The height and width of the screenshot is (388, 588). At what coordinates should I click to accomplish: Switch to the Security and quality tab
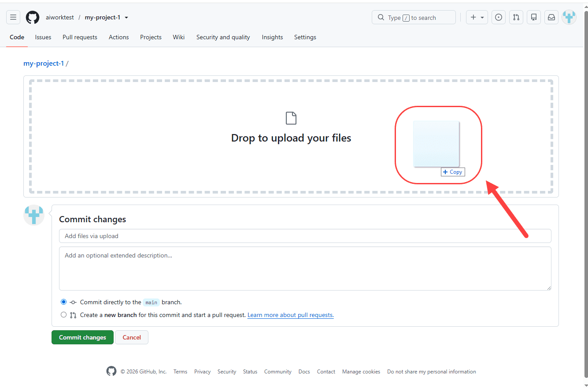coord(223,37)
